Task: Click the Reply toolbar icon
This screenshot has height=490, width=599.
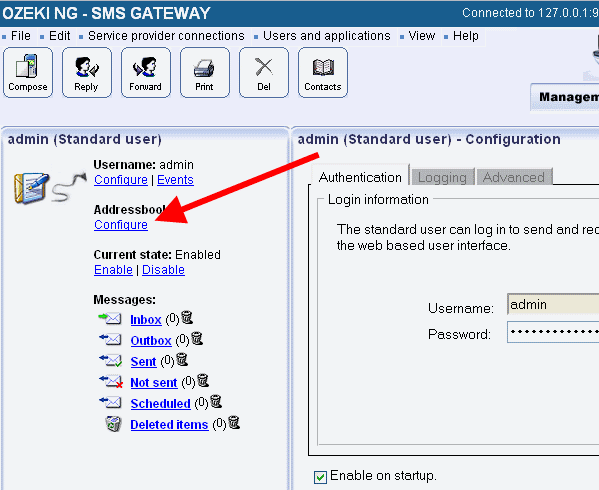Action: pos(87,73)
